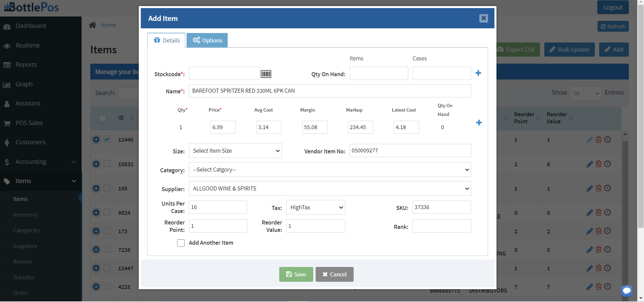Open the Select Item Size dropdown
The image size is (644, 302).
click(235, 151)
